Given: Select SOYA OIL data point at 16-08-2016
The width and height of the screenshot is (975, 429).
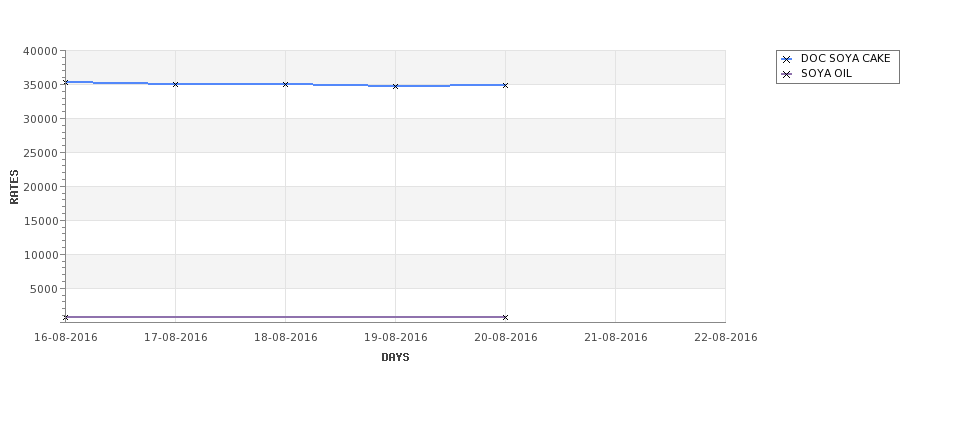Looking at the screenshot, I should point(65,317).
